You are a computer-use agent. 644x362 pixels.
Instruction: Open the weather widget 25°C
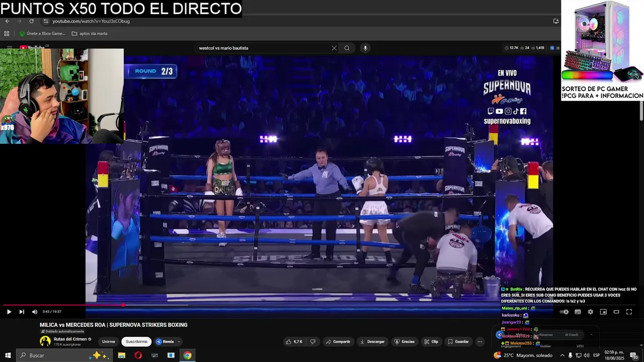(523, 355)
